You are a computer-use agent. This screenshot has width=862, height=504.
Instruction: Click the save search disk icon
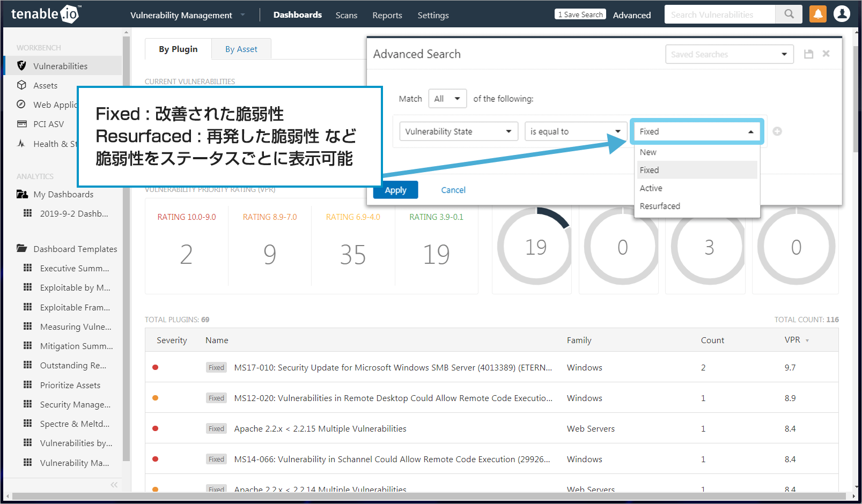(808, 54)
